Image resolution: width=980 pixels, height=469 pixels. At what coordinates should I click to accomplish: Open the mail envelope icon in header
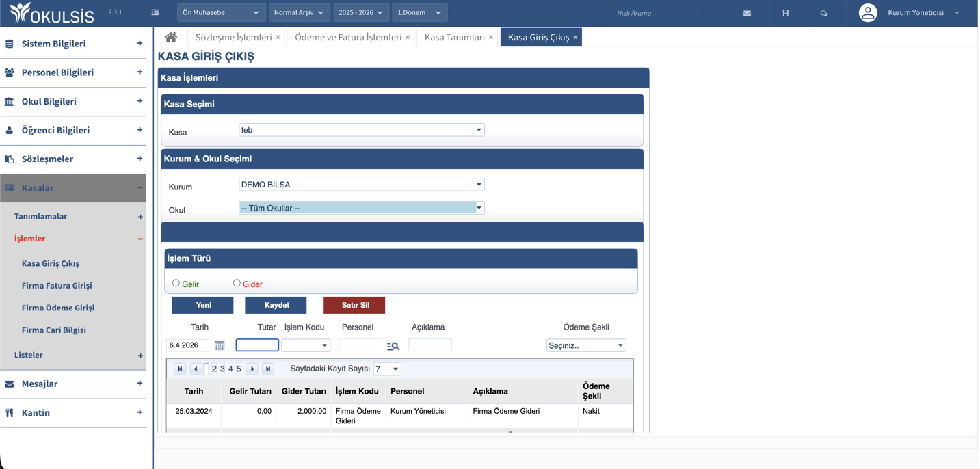[x=747, y=13]
